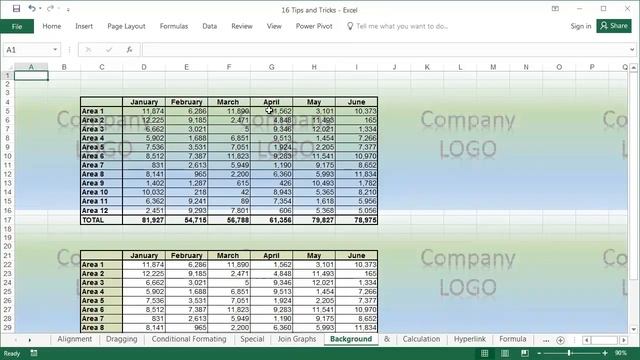
Task: Click June total 78,975 cell
Action: click(x=356, y=220)
